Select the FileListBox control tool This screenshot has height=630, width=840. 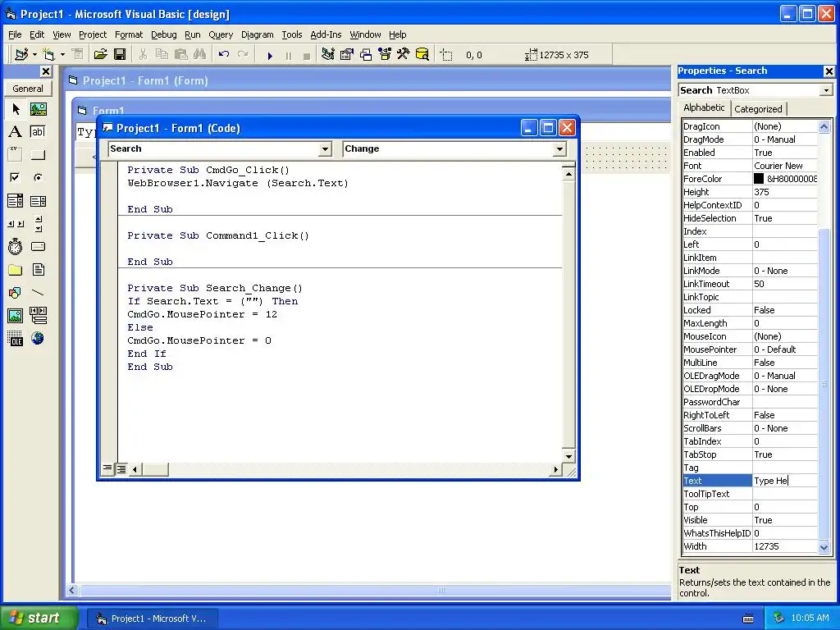(x=38, y=269)
